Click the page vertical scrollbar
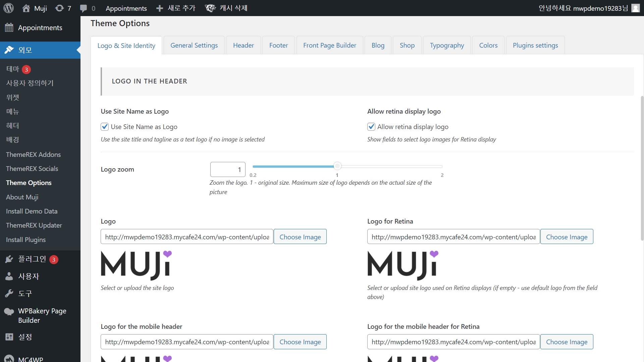Screen dimensions: 644x362 click(x=642, y=168)
